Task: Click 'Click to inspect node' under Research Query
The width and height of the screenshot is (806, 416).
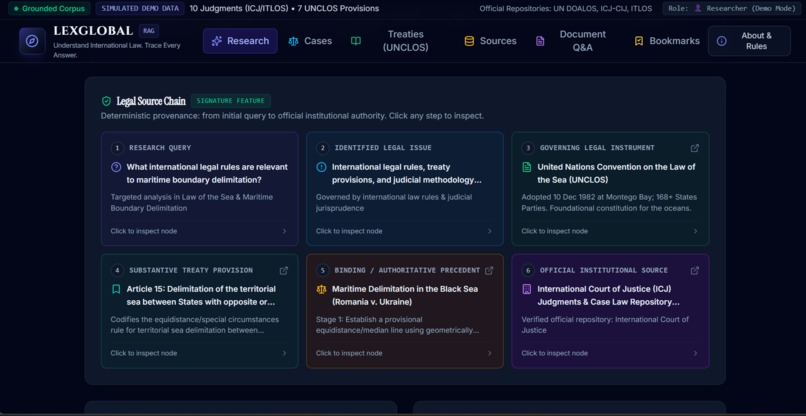Action: pos(144,231)
